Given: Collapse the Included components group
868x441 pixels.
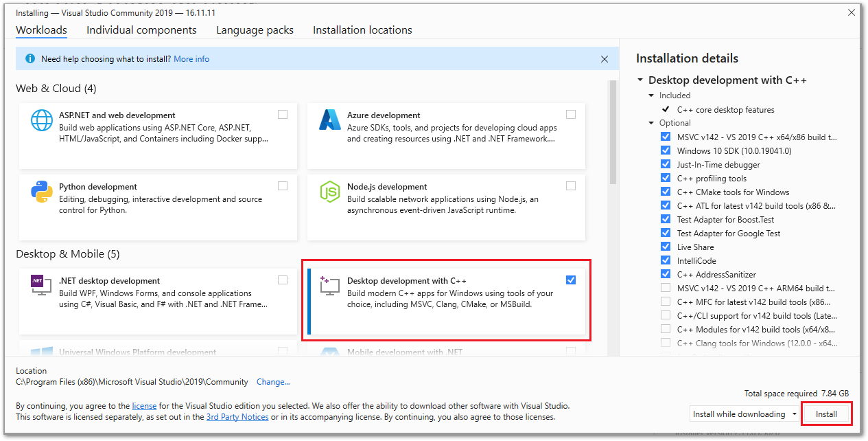Looking at the screenshot, I should click(652, 95).
